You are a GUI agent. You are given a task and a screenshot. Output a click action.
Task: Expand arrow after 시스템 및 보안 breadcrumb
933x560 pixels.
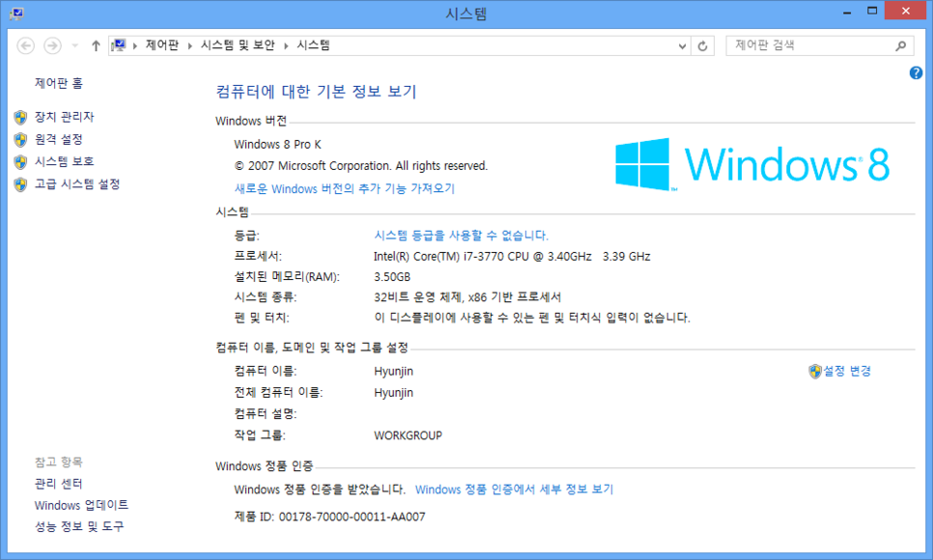[x=286, y=45]
